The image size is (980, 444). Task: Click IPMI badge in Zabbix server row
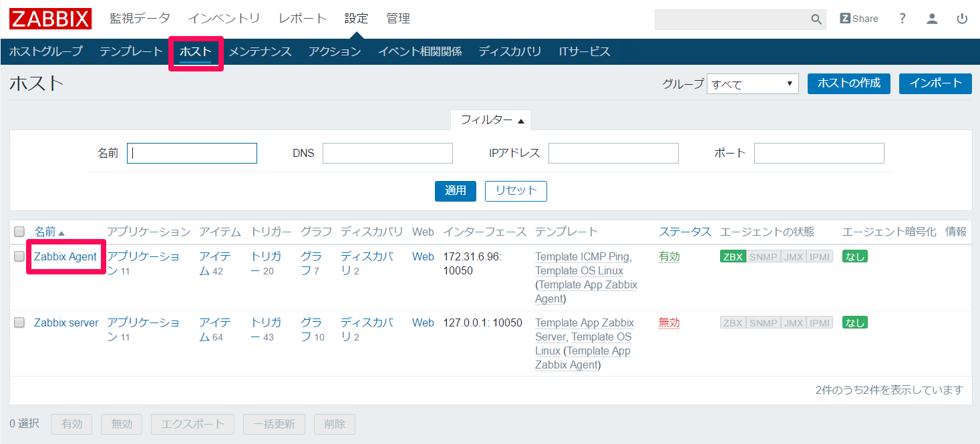coord(820,322)
